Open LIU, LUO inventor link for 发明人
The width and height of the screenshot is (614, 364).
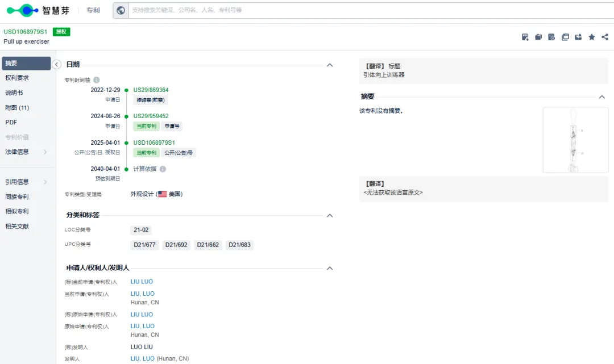(143, 358)
